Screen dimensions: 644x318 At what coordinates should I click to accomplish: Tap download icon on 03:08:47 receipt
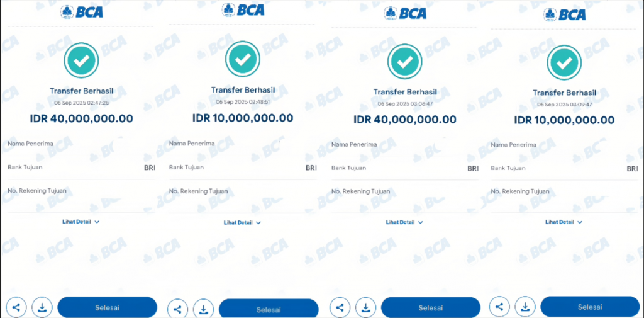[x=366, y=307]
